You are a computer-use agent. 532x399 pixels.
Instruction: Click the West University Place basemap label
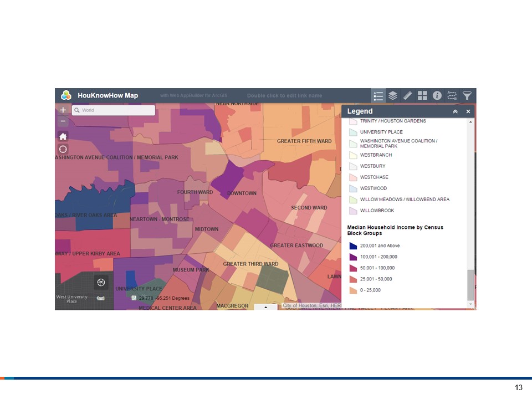tap(71, 299)
